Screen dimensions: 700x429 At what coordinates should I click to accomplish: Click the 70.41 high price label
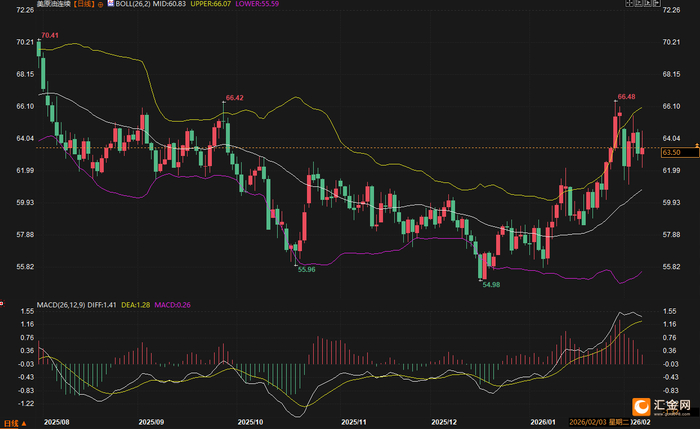click(x=50, y=35)
